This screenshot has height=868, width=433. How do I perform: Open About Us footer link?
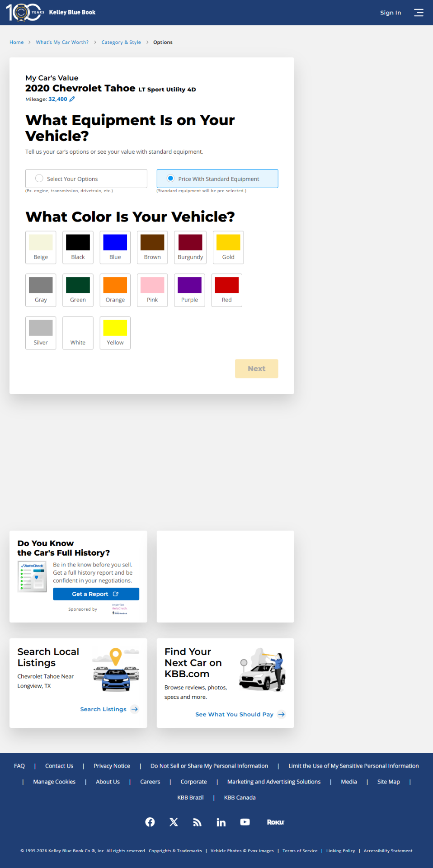[108, 782]
